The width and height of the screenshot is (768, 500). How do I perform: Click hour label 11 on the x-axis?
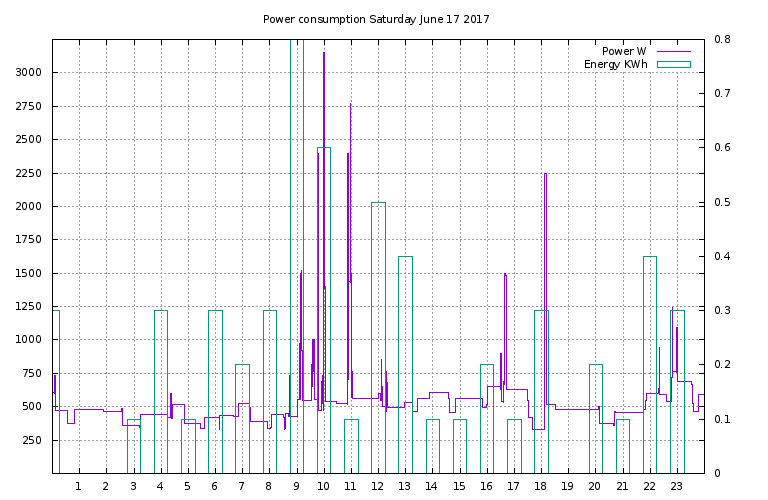click(350, 486)
